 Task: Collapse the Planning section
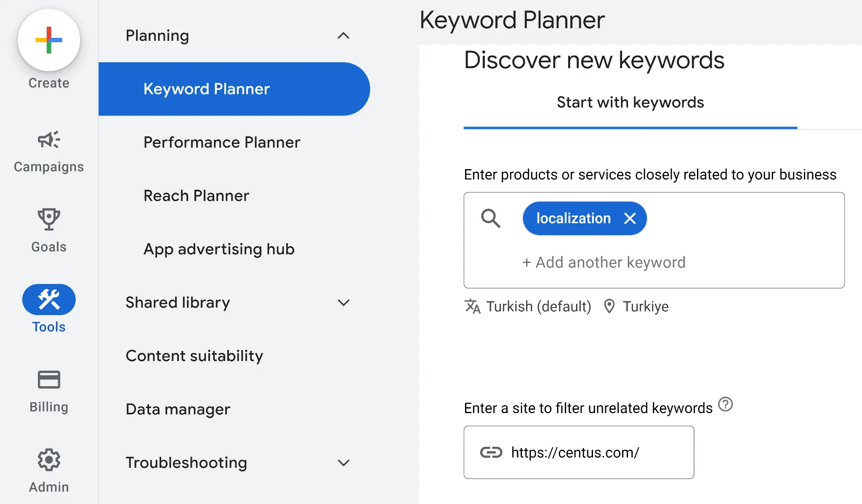click(344, 36)
